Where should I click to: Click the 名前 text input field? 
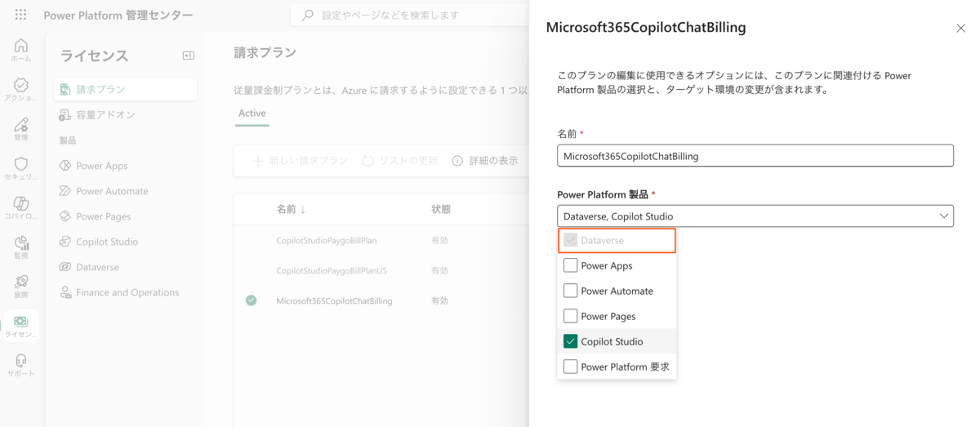[755, 156]
